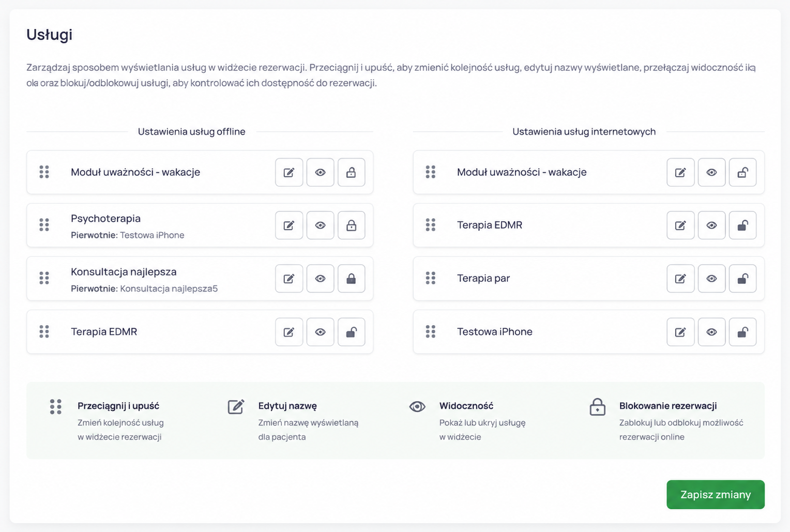Lock booking for Terapia par
The width and height of the screenshot is (790, 532).
tap(742, 279)
